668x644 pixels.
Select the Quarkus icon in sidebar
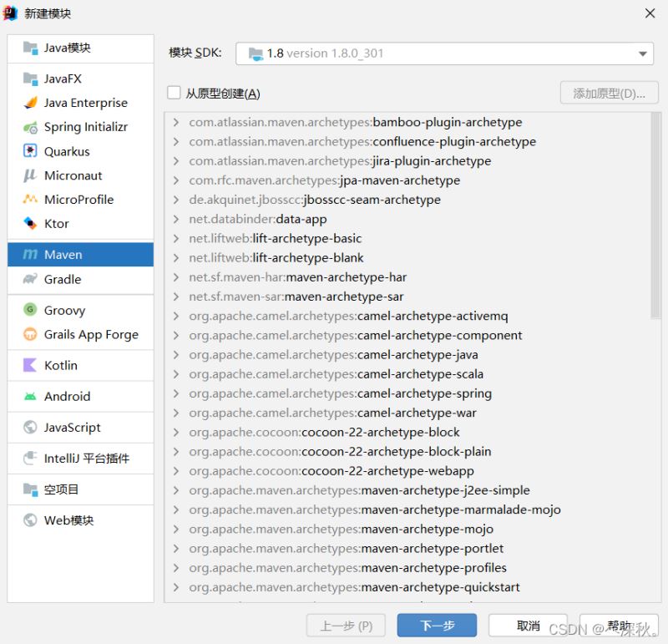click(30, 152)
